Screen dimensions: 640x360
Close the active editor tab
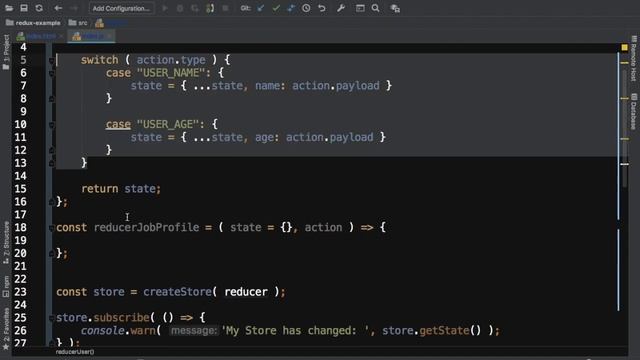[110, 36]
